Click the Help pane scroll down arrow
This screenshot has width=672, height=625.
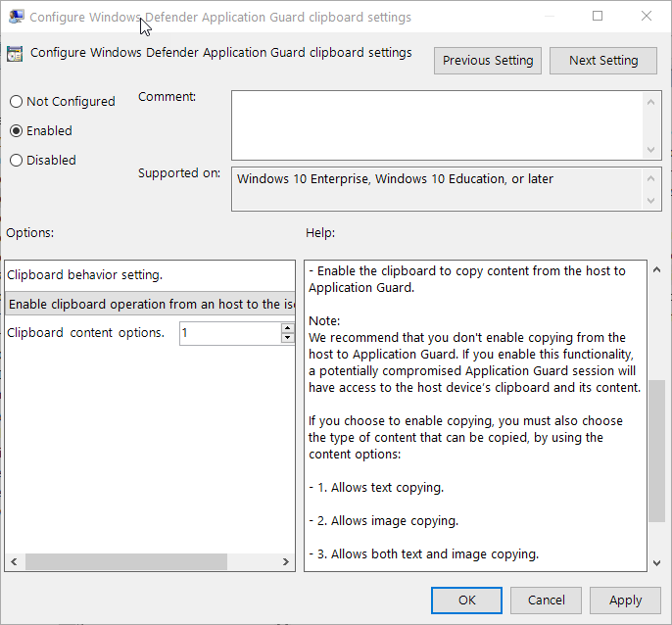tap(656, 563)
